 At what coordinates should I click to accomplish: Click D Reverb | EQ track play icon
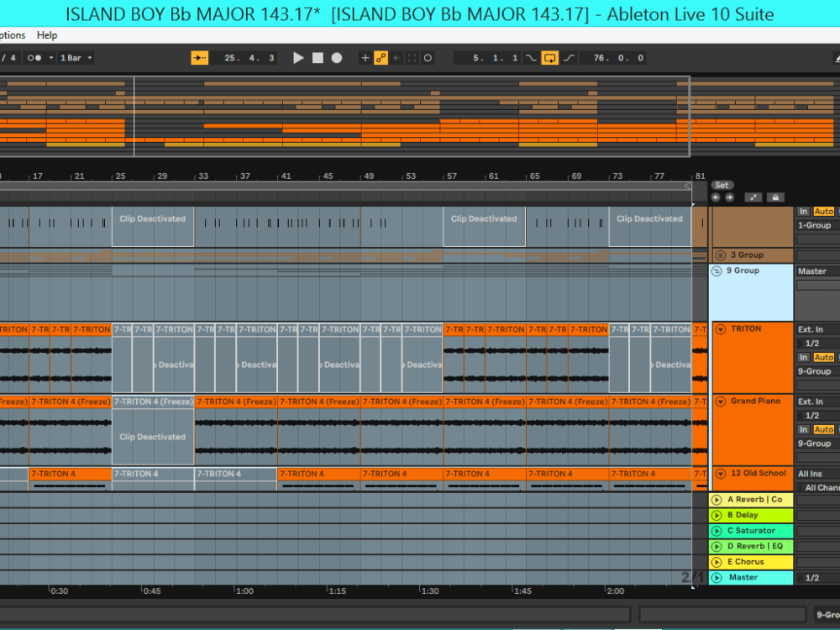click(717, 547)
